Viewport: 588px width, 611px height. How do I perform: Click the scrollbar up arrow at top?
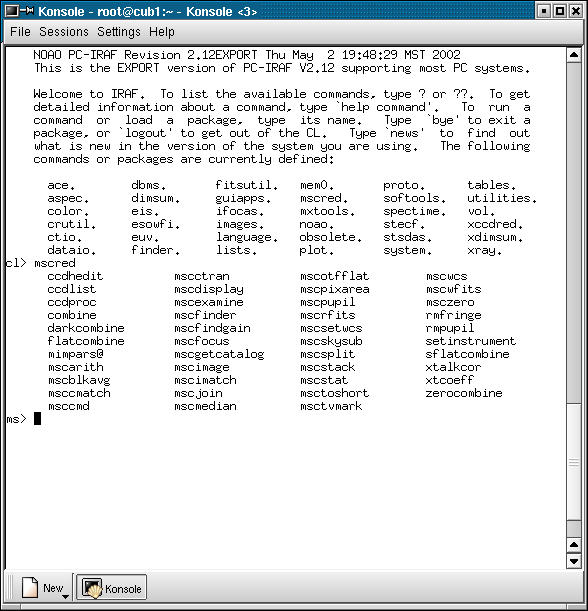pos(574,55)
